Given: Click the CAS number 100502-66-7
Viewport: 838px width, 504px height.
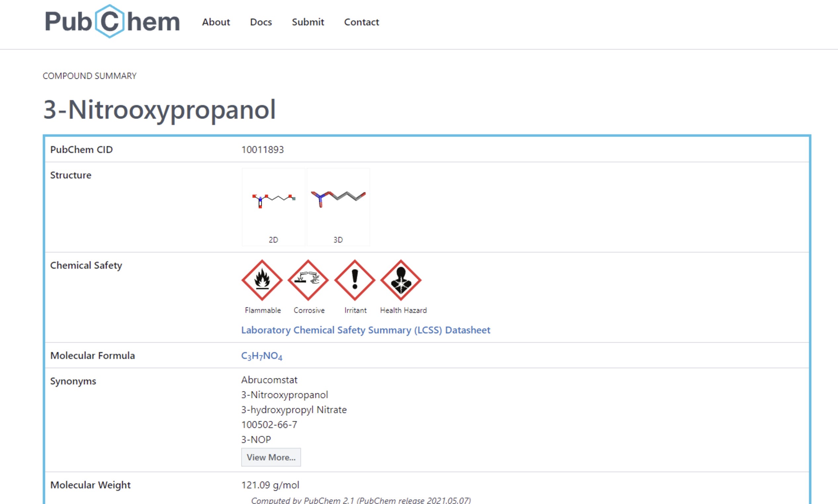Looking at the screenshot, I should coord(269,425).
